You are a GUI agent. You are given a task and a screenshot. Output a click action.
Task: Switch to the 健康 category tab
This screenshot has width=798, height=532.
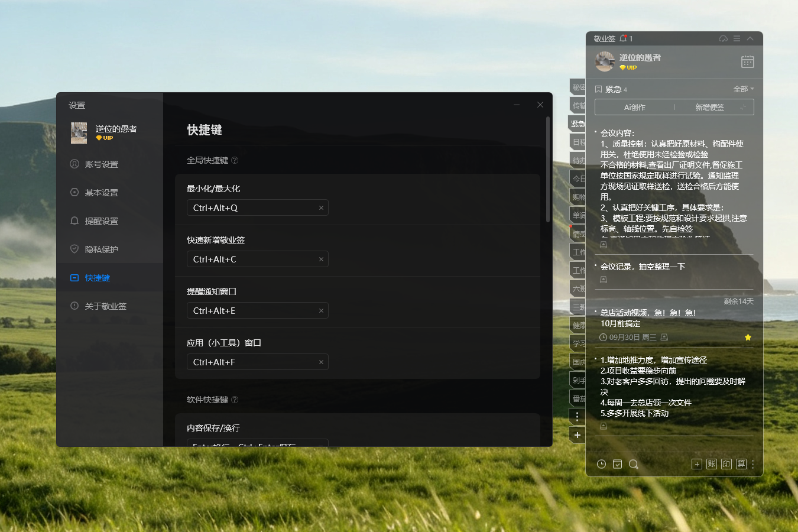click(x=578, y=326)
